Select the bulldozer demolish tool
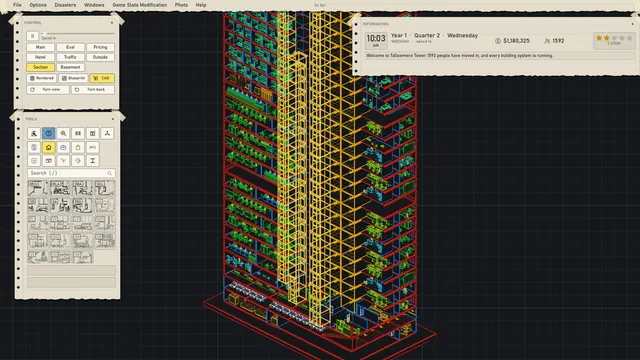The width and height of the screenshot is (640, 360). point(34,133)
